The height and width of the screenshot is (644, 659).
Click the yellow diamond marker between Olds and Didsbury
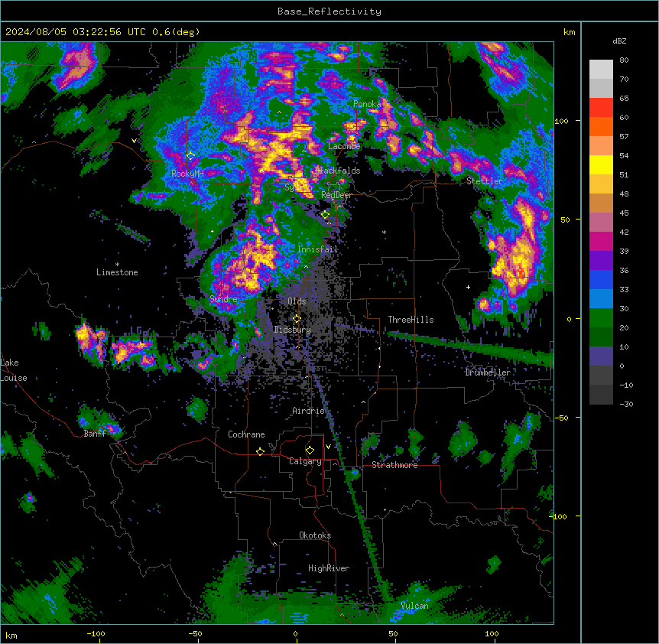tap(297, 318)
